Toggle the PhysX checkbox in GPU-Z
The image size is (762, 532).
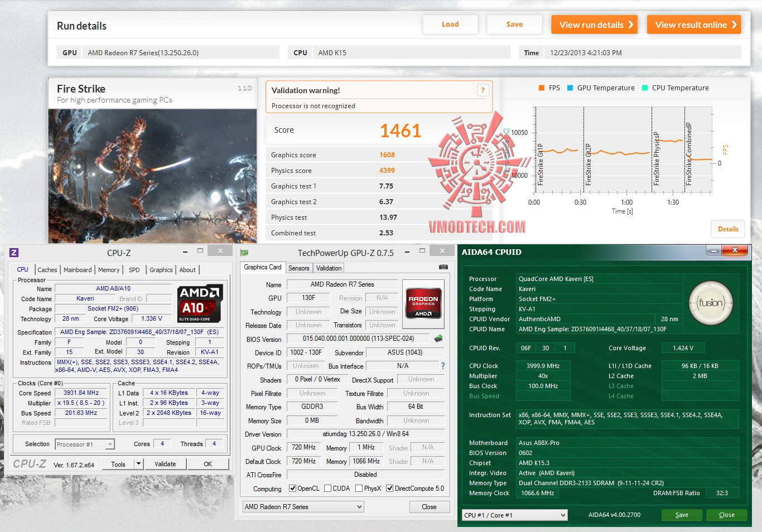[359, 489]
